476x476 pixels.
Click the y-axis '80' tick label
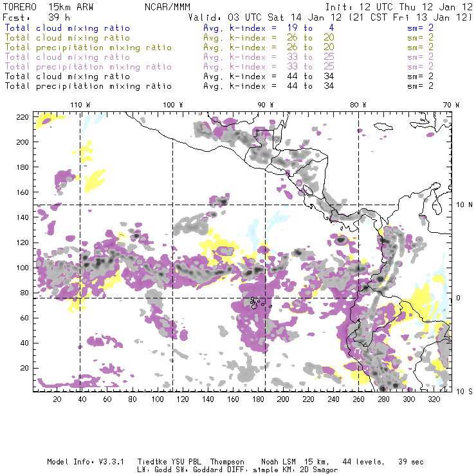pos(24,293)
